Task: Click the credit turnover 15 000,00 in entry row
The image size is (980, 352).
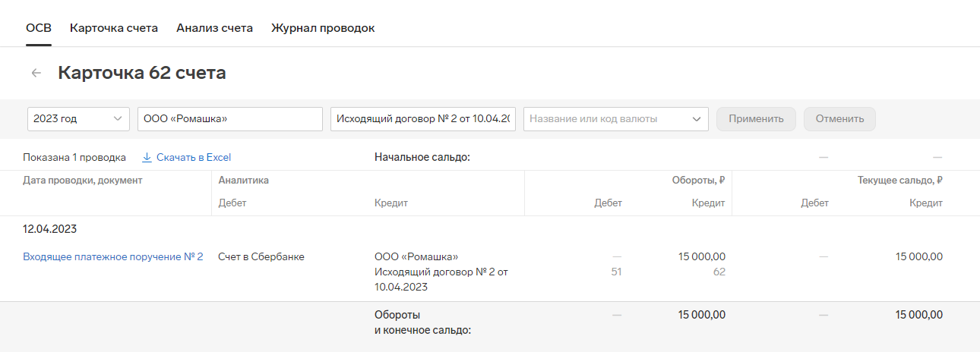Action: 702,257
